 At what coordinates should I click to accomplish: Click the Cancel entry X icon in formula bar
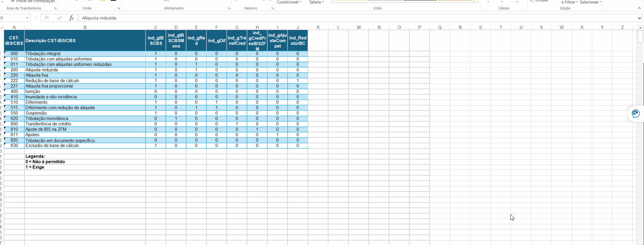click(47, 18)
